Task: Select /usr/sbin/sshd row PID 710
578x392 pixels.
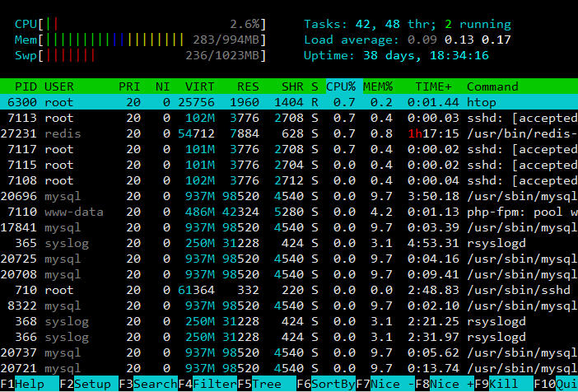Action: [x=289, y=290]
